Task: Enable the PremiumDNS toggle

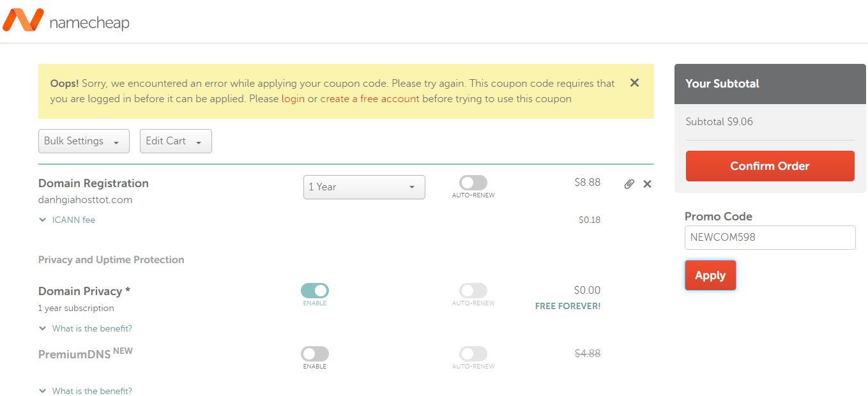Action: pos(314,354)
